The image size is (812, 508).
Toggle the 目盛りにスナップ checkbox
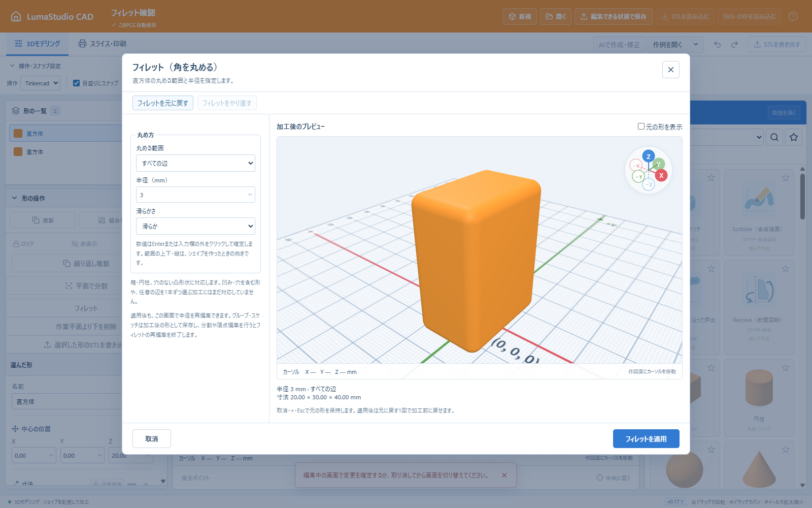(x=77, y=83)
